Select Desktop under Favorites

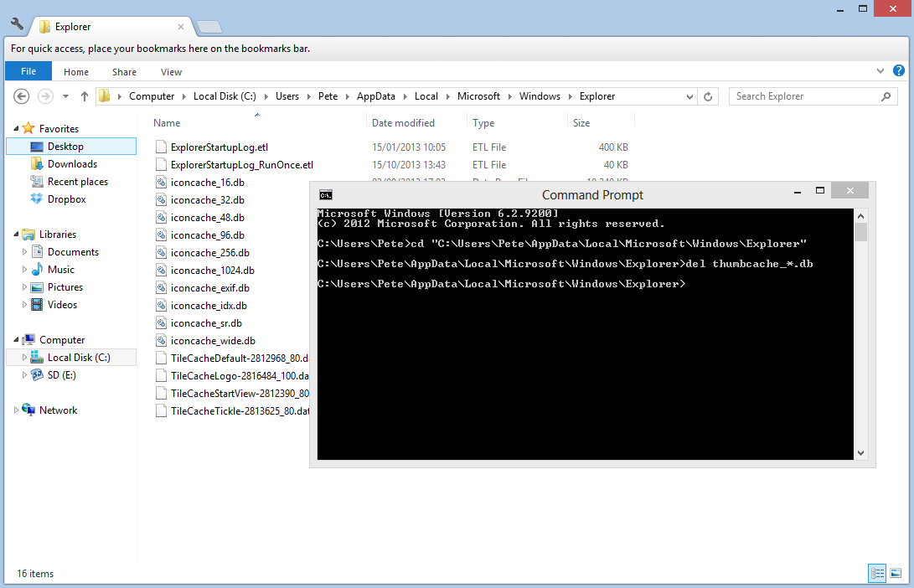(71, 147)
